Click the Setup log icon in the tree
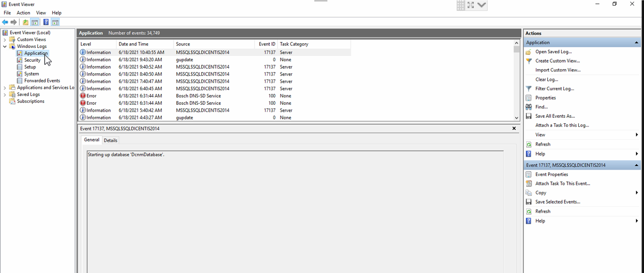The height and width of the screenshot is (273, 644). click(x=20, y=67)
